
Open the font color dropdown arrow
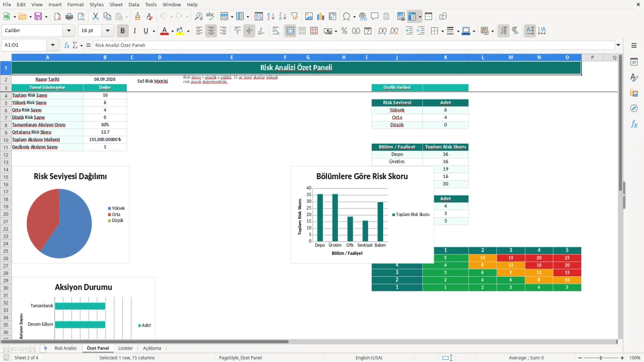(x=172, y=31)
